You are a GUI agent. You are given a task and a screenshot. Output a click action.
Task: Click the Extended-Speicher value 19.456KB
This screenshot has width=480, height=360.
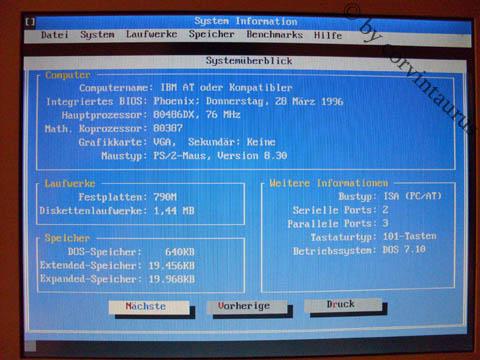(x=171, y=266)
